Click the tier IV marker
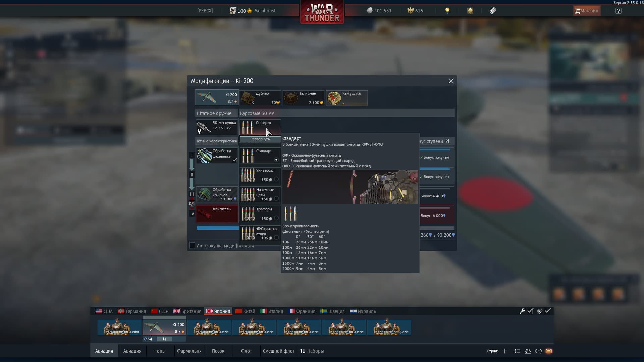This screenshot has width=644, height=362. tap(192, 214)
